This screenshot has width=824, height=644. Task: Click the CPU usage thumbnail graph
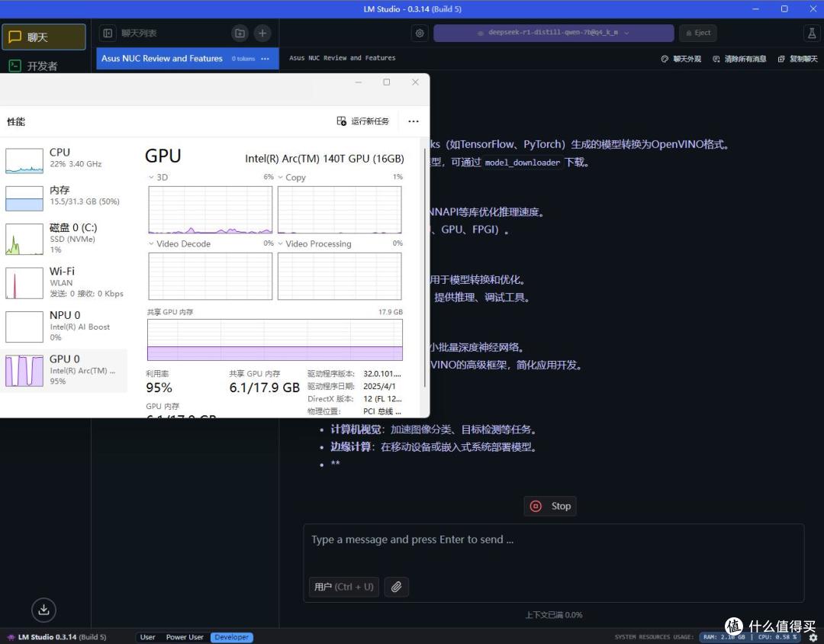pyautogui.click(x=24, y=160)
